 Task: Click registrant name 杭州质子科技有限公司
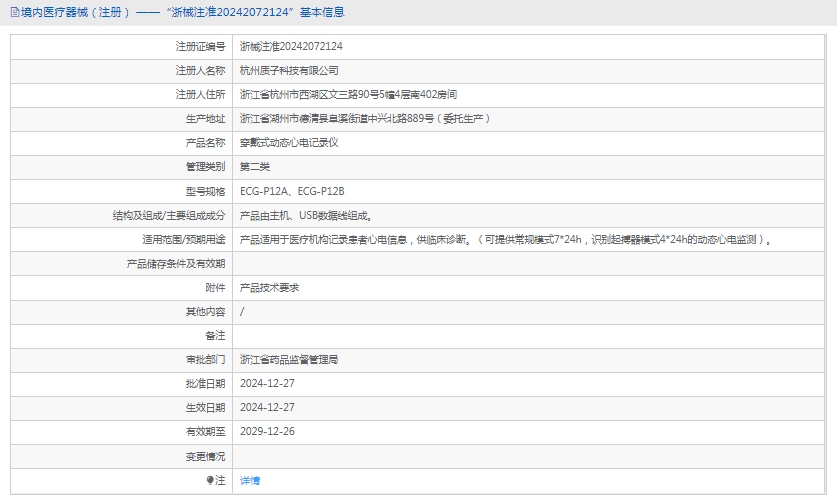click(x=289, y=71)
